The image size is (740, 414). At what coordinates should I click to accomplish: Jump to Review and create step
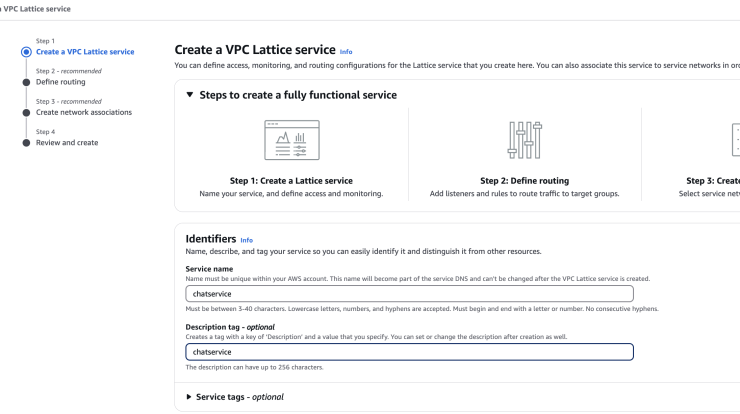pyautogui.click(x=67, y=143)
